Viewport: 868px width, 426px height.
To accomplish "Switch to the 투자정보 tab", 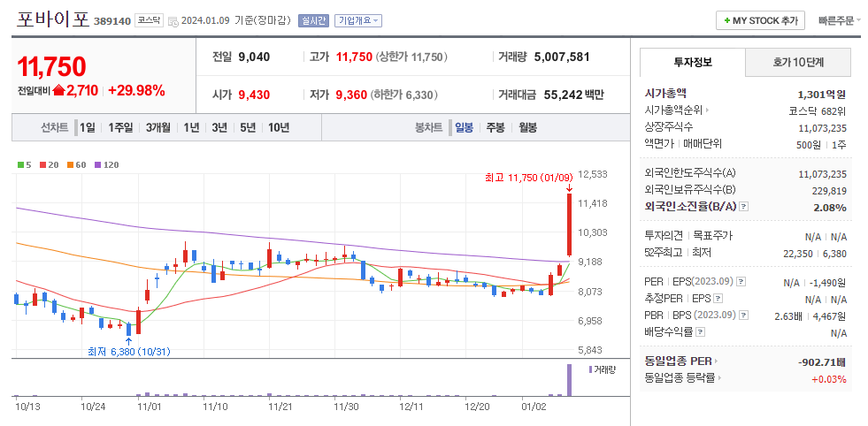I will (693, 62).
